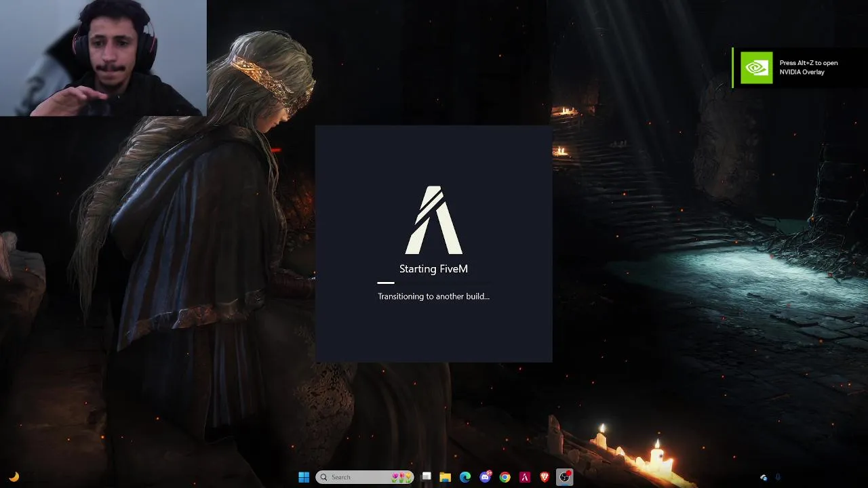This screenshot has width=868, height=488.
Task: Click the 'Starting FiveM' title text
Action: tap(433, 269)
